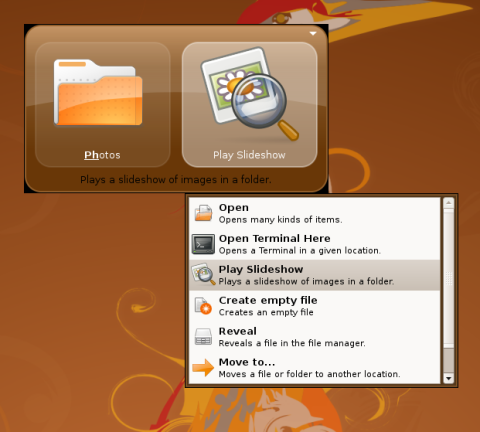
Task: Choose Open Terminal Here from the list
Action: coord(315,244)
